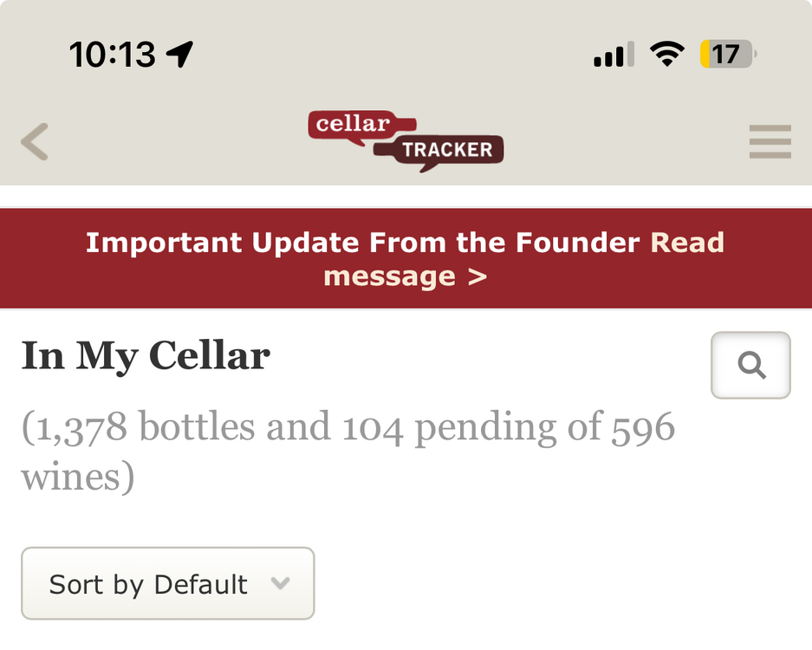The image size is (812, 650).
Task: Tap the word "wines)" in the summary
Action: point(78,477)
